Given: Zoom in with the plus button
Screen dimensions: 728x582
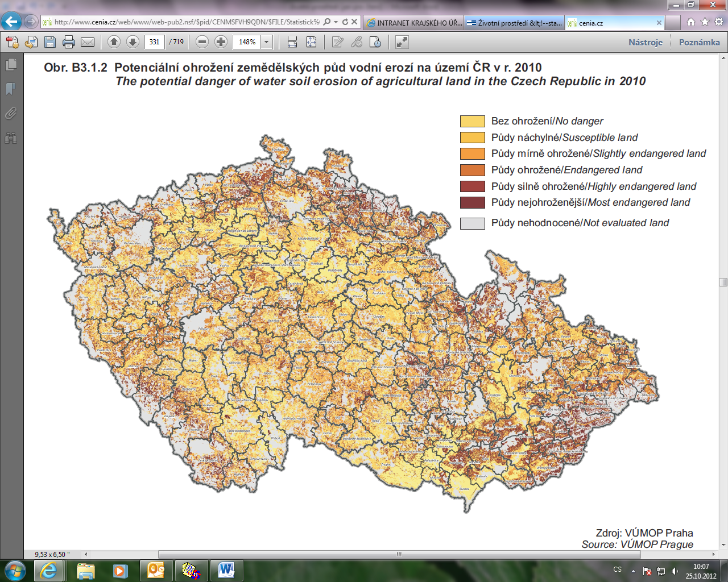Looking at the screenshot, I should pyautogui.click(x=221, y=42).
